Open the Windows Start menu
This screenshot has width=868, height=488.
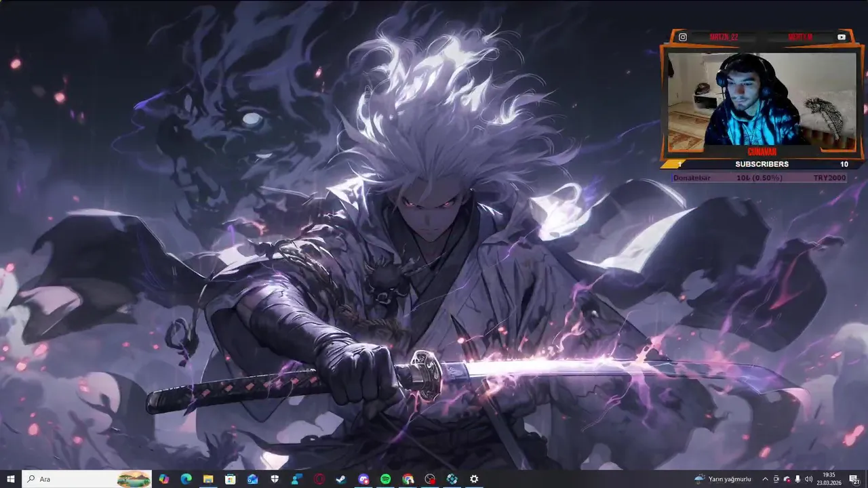(11, 479)
